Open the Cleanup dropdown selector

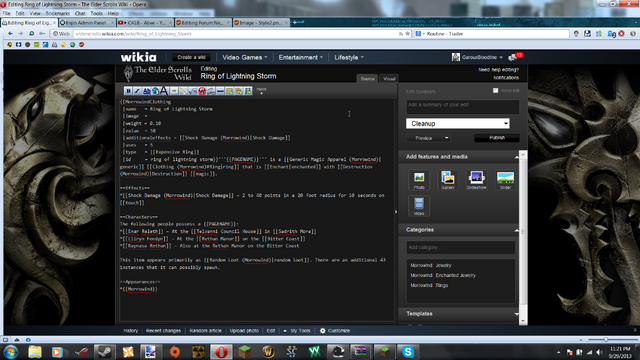(x=458, y=123)
